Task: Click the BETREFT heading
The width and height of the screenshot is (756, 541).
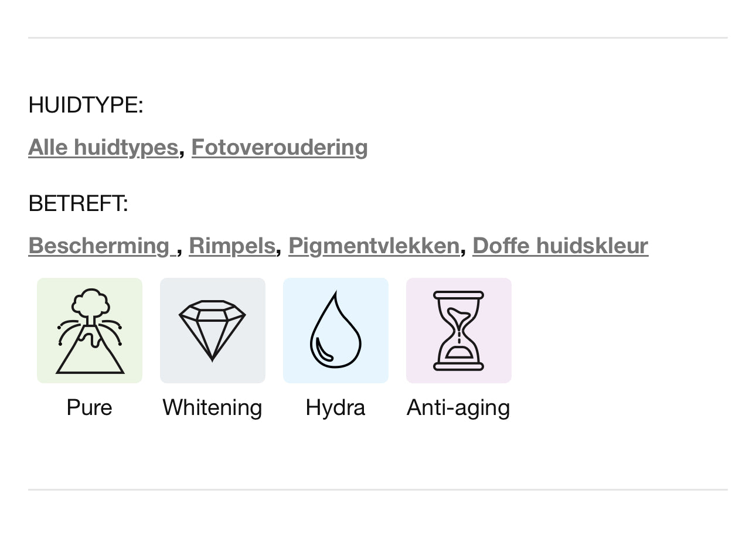Action: click(x=78, y=203)
